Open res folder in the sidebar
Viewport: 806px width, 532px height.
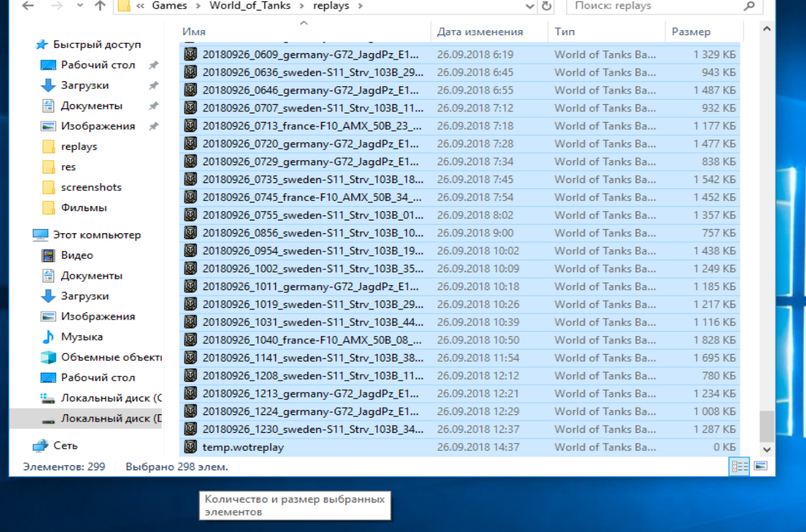(68, 167)
